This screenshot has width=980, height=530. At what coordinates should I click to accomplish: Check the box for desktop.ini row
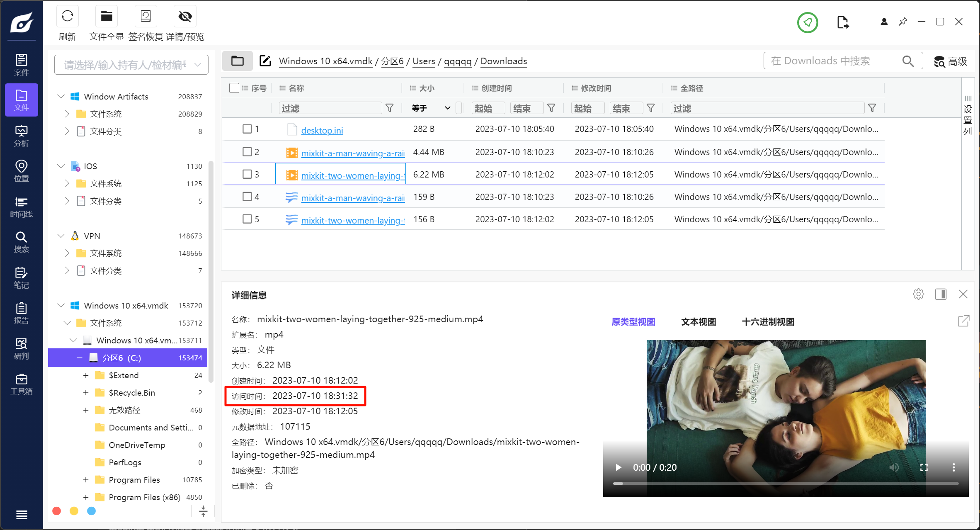point(247,129)
